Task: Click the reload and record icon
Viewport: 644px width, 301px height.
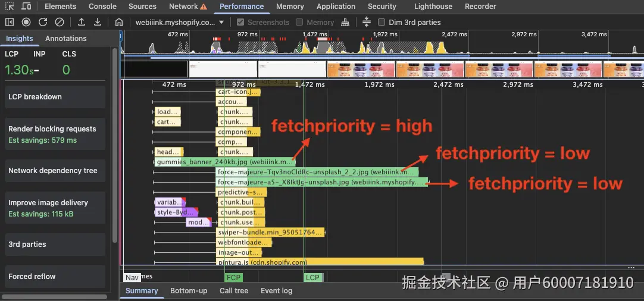Action: 43,22
